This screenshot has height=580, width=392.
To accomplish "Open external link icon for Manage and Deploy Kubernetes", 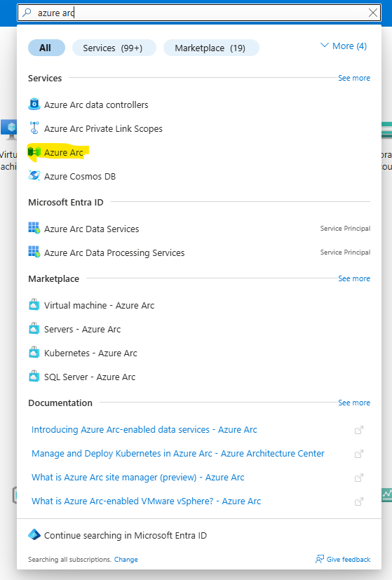I will coord(359,454).
